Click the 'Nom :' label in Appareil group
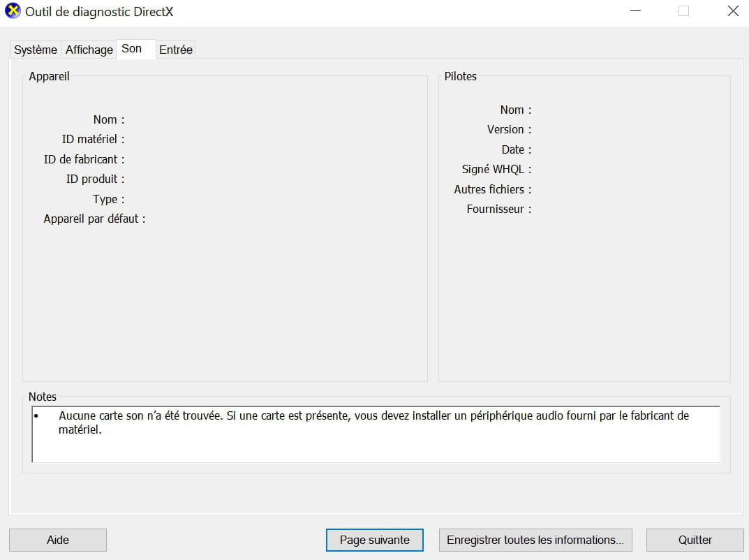Image resolution: width=749 pixels, height=560 pixels. 108,119
